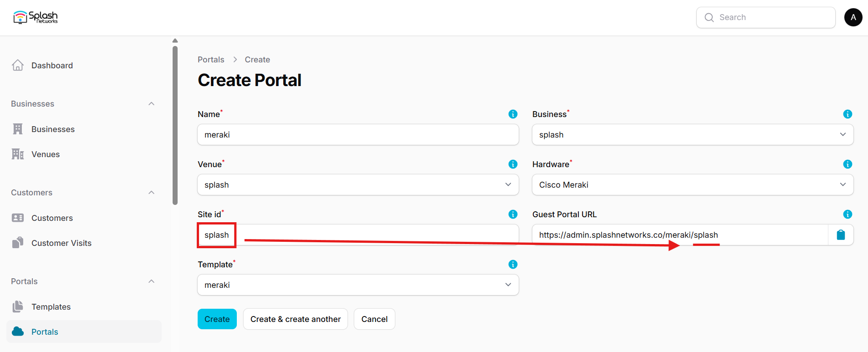The image size is (868, 352).
Task: Click Create breadcrumb item
Action: (x=257, y=60)
